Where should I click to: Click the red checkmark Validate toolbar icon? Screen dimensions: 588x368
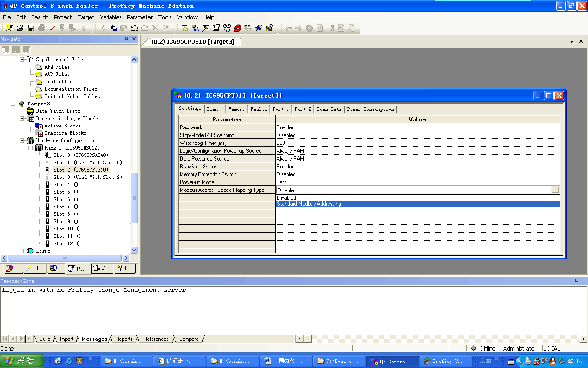click(52, 28)
